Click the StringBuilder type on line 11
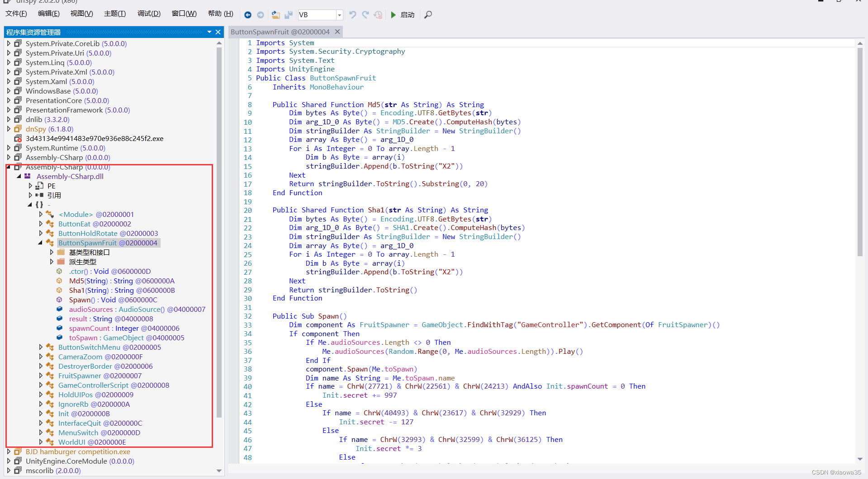The width and height of the screenshot is (868, 479). click(403, 131)
